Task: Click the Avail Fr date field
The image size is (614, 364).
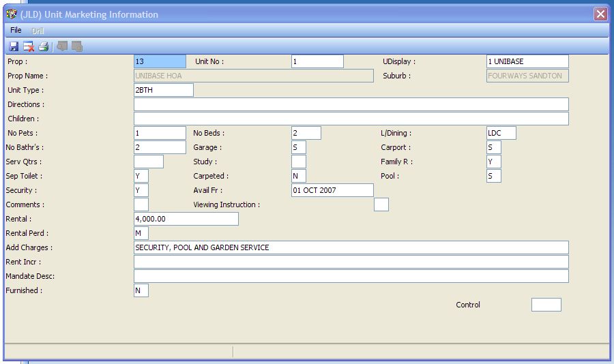Action: (332, 190)
